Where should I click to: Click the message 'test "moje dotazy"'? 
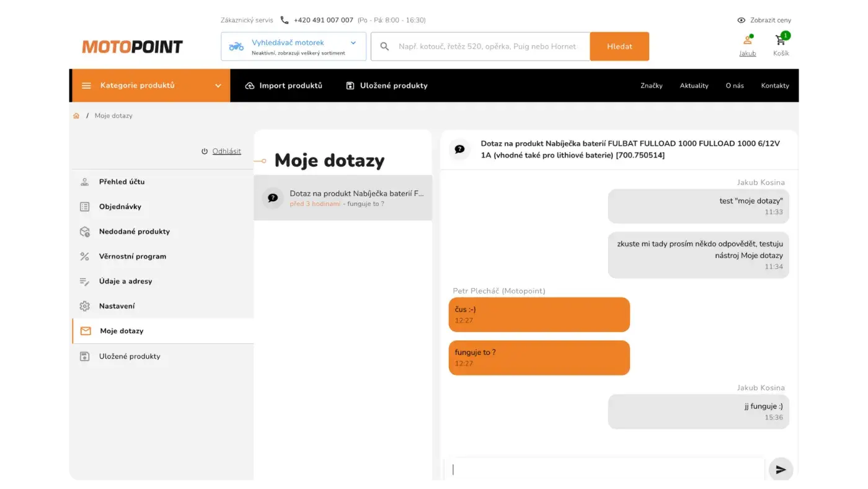click(x=699, y=206)
